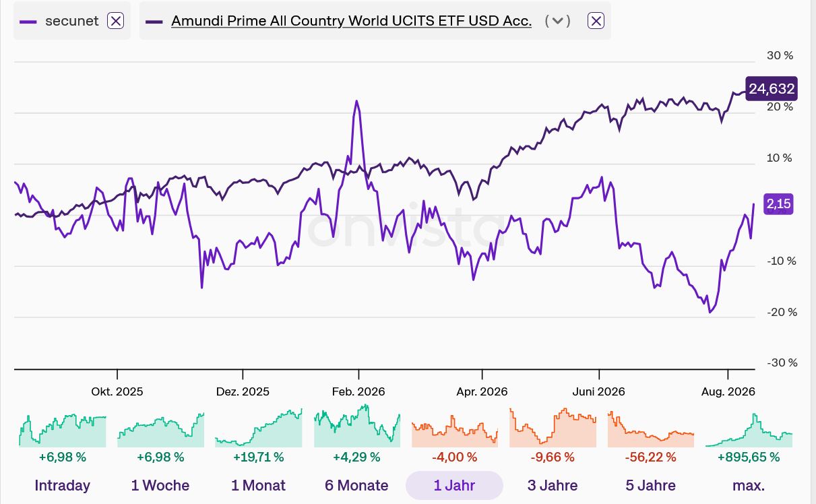816x504 pixels.
Task: Open Amundi Prime All Country World ETF link
Action: click(352, 21)
